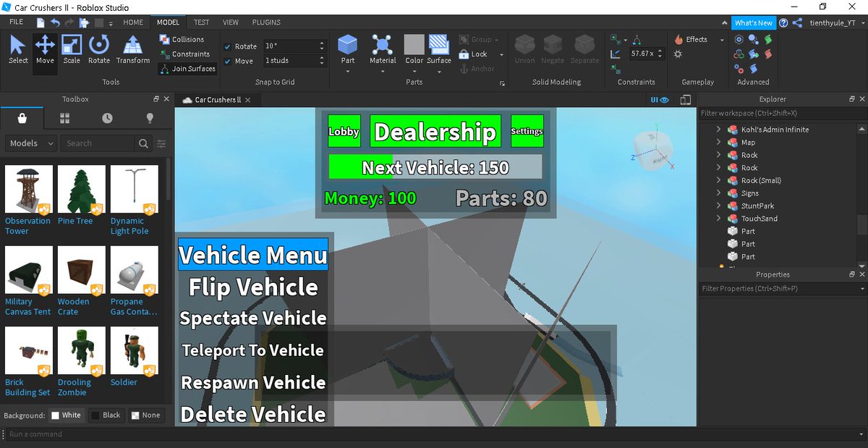
Task: Click the device emulator icon above Explorer
Action: point(686,100)
